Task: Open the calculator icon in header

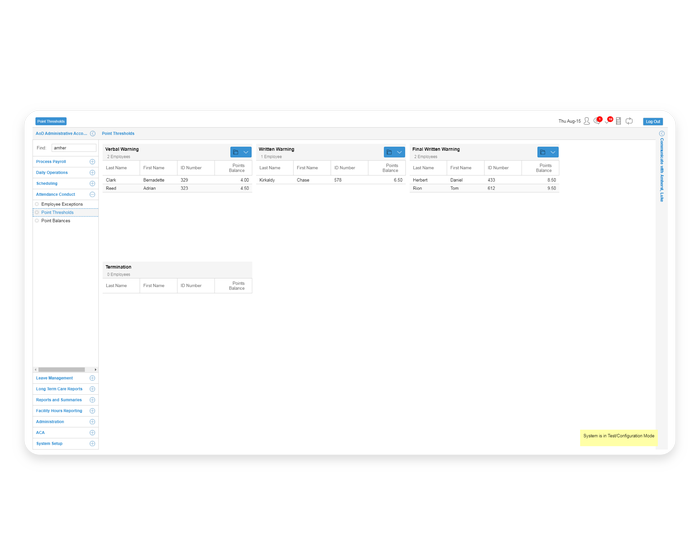Action: click(x=618, y=121)
